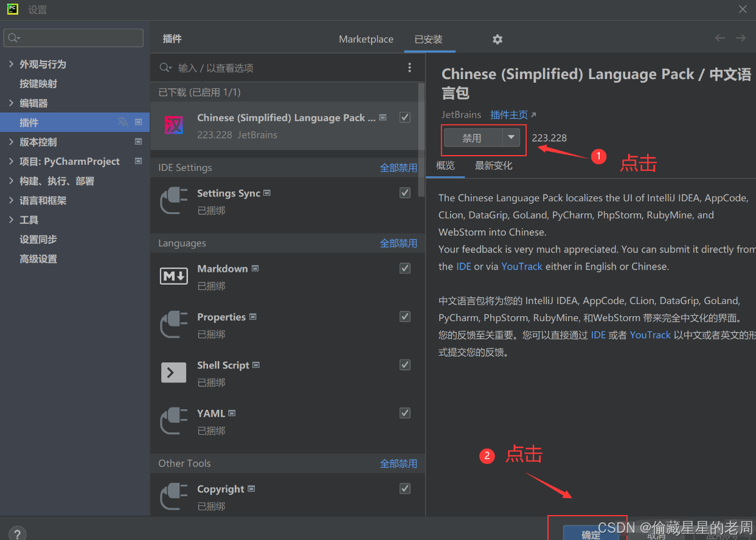This screenshot has height=540, width=756.
Task: Open 设置同步 settings page
Action: pos(38,239)
